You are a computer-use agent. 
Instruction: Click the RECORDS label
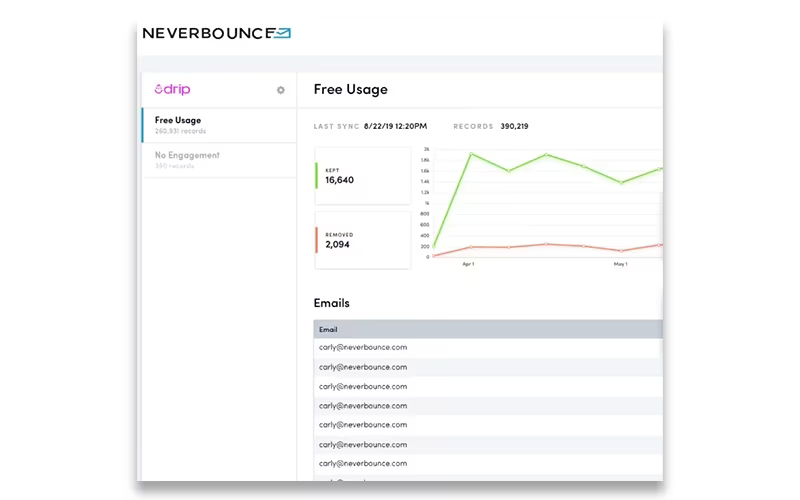[x=473, y=127]
